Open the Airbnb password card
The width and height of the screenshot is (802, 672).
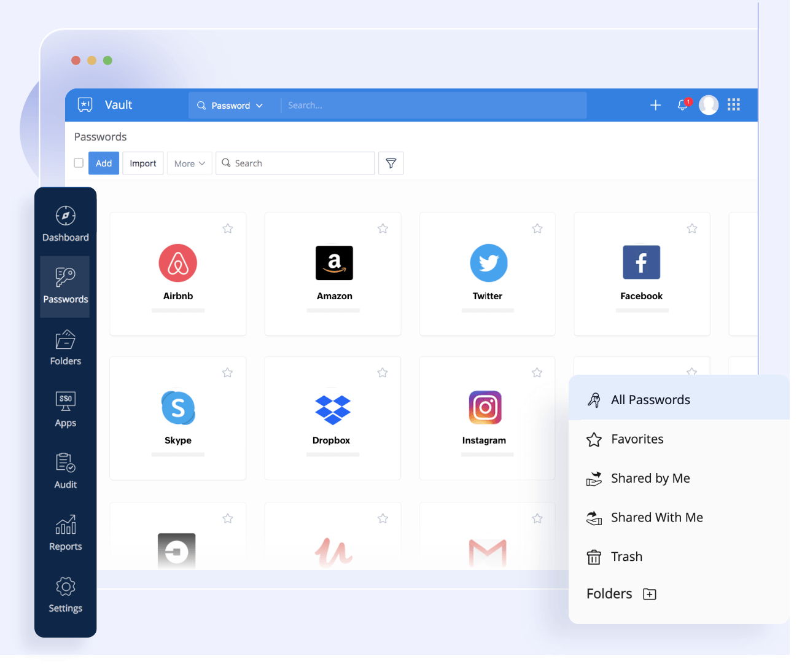tap(178, 274)
